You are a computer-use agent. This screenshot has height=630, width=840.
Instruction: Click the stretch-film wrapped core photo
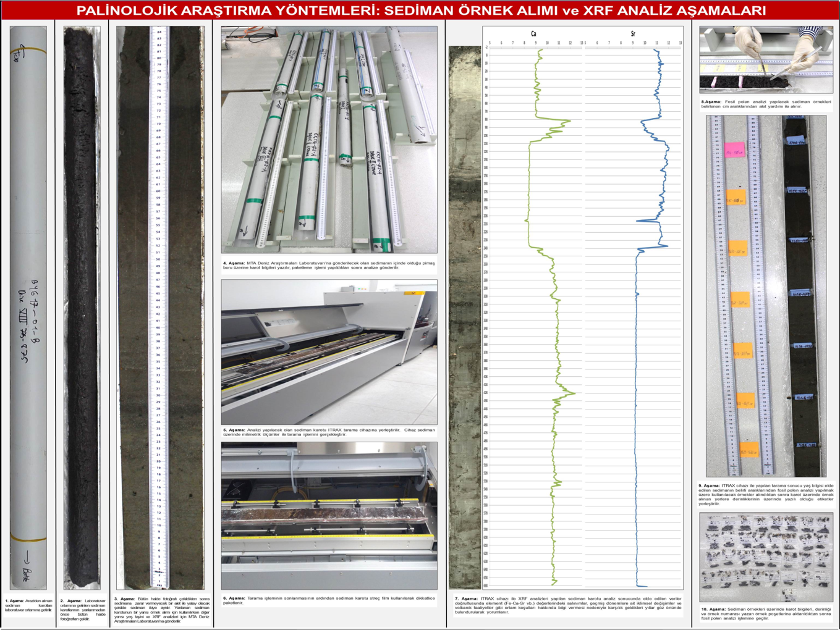pos(329,516)
